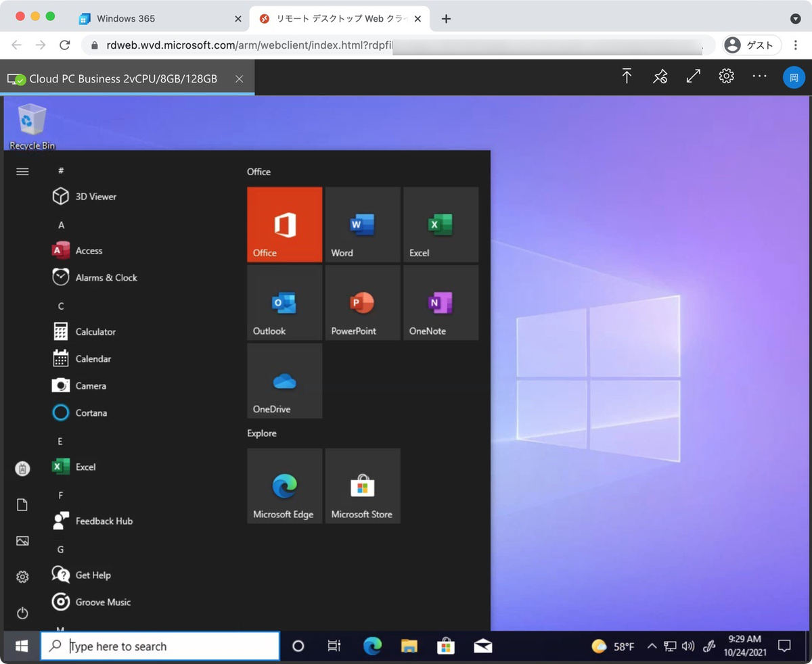
Task: Open the three-dot more options menu
Action: point(760,76)
